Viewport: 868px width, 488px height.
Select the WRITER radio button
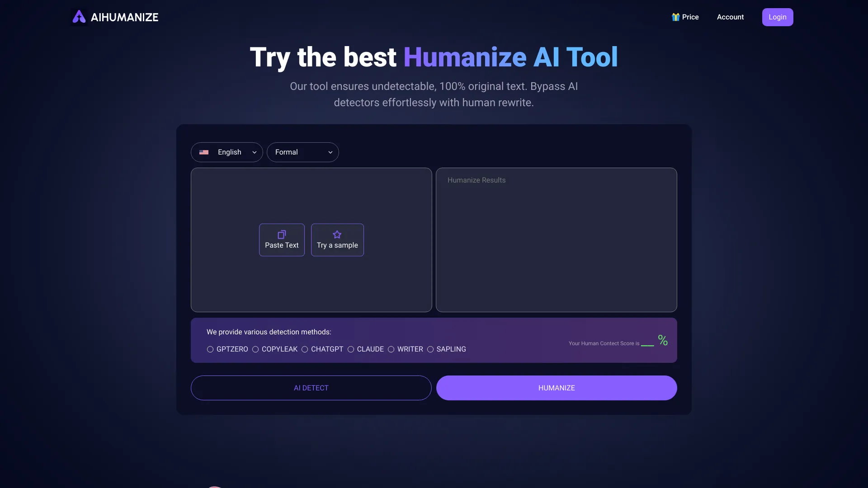tap(391, 349)
